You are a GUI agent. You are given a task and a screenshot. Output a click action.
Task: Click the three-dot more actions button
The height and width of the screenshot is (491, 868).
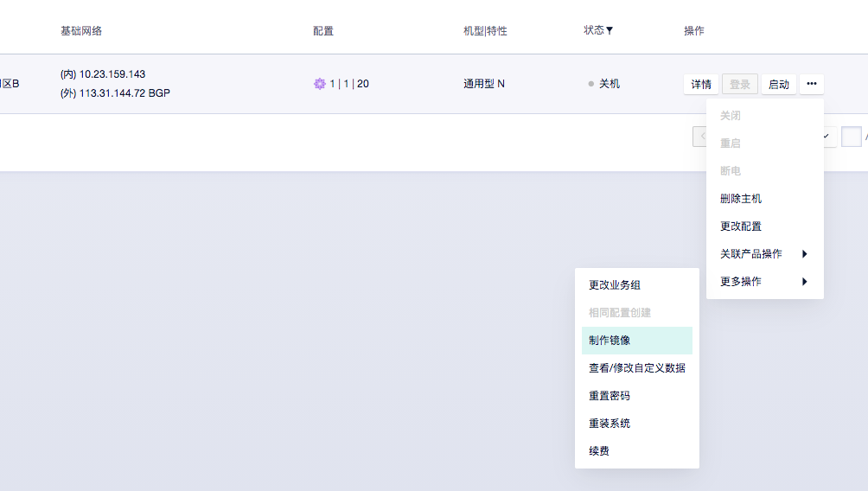click(x=811, y=84)
